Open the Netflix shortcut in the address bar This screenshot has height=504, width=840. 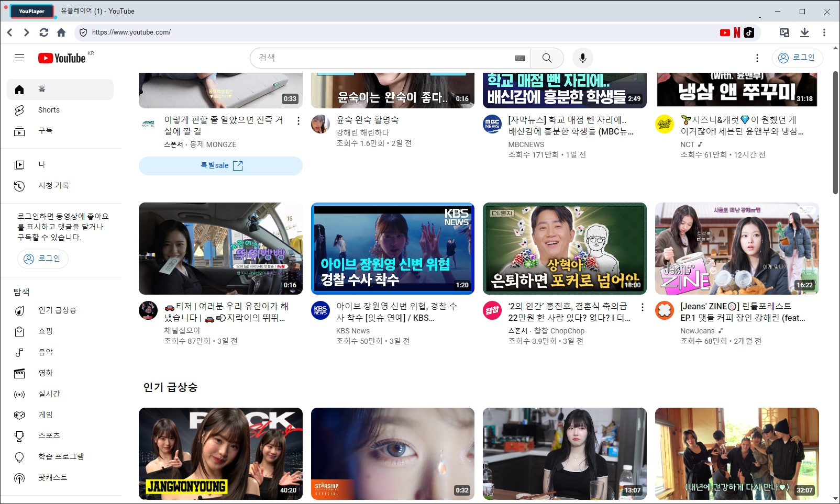point(737,32)
